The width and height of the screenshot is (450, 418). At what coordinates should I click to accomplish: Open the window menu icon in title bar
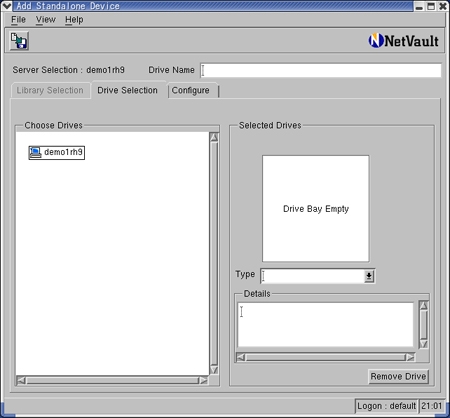click(x=6, y=6)
